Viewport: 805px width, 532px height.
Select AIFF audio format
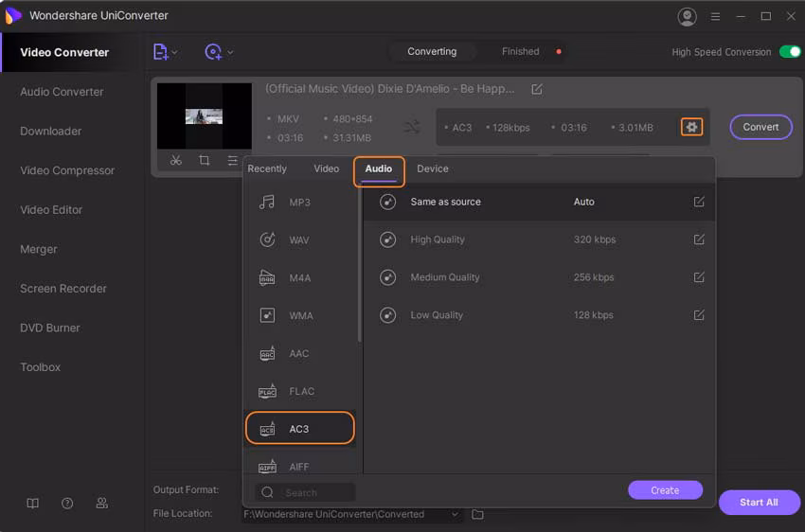pos(300,466)
